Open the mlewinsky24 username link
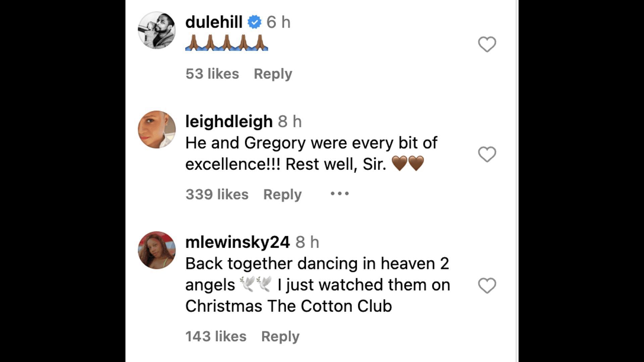644x362 pixels. point(238,242)
